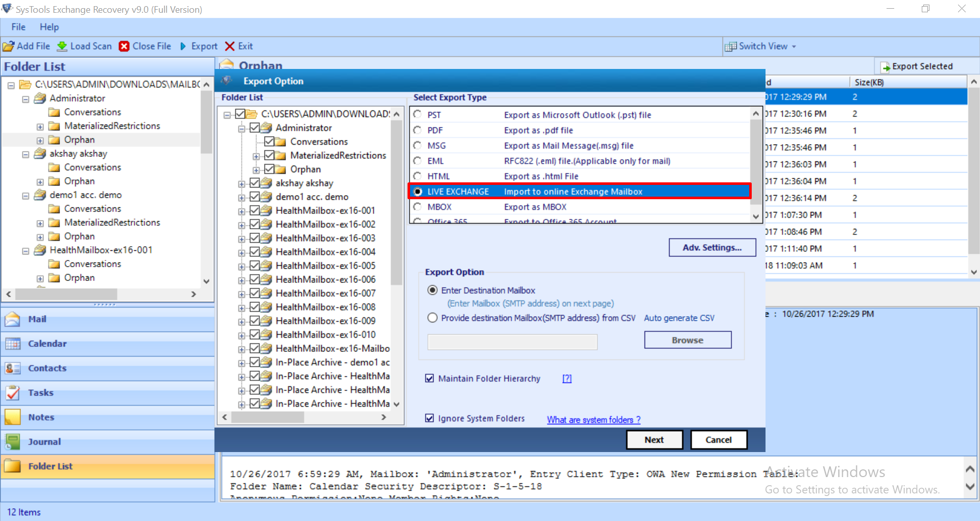980x521 pixels.
Task: Click the Browse button for CSV
Action: (687, 340)
